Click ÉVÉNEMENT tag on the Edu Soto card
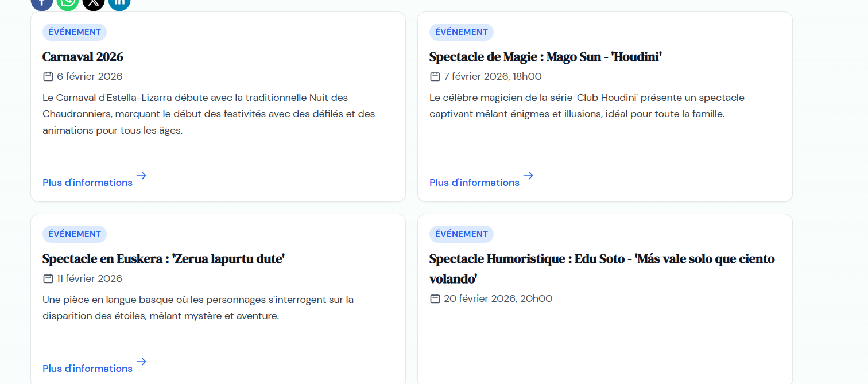This screenshot has height=384, width=868. click(x=462, y=234)
